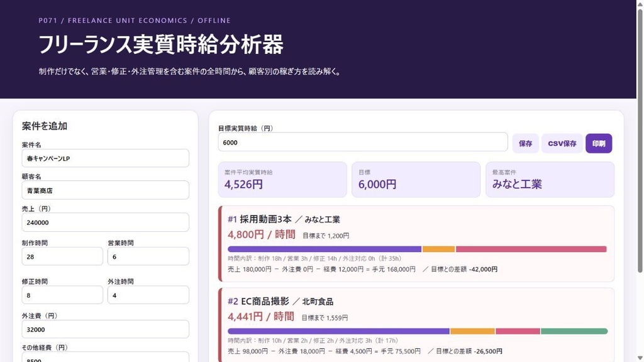Click the 4,800円 / 時間 rate text
Image resolution: width=644 pixels, height=362 pixels.
click(262, 234)
